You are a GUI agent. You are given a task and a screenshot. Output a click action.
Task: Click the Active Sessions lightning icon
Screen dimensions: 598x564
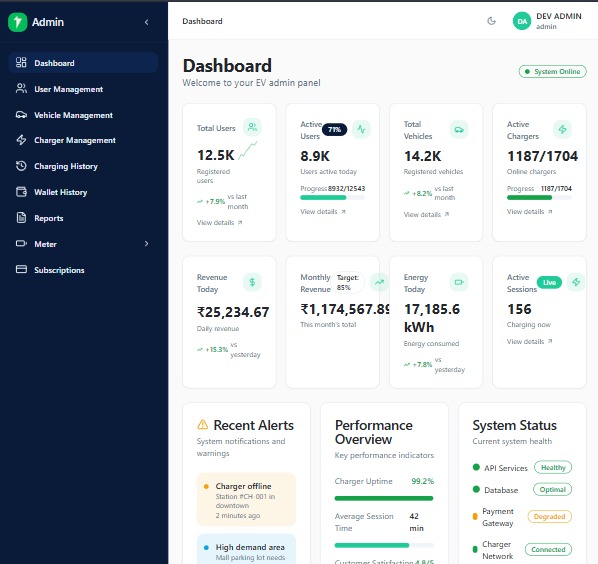click(576, 282)
